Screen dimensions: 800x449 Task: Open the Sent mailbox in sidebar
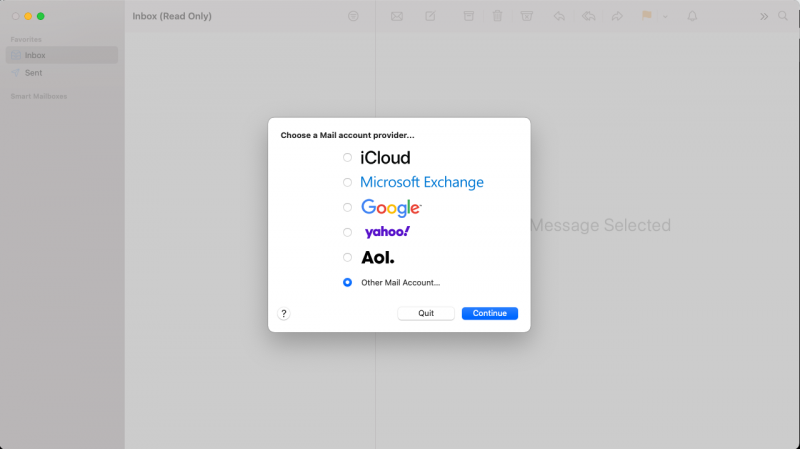62,73
